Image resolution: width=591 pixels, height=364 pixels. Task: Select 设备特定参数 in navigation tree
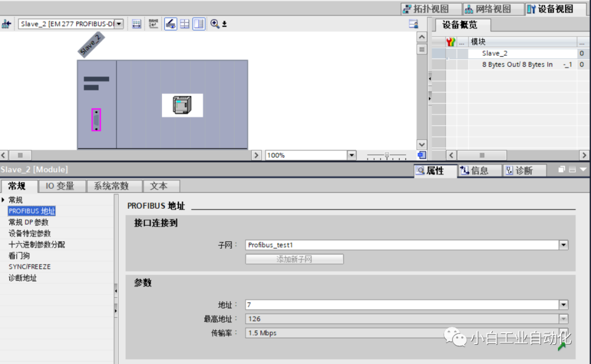30,233
